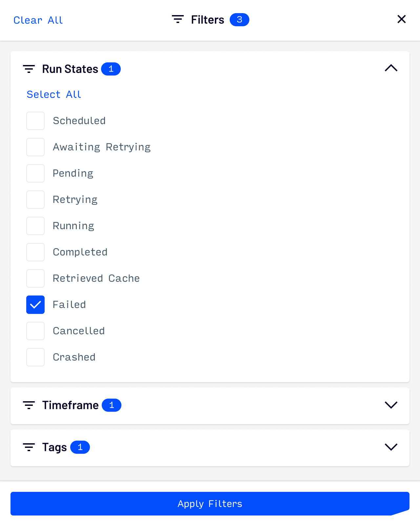
Task: Click the filter icon next to Run States
Action: click(29, 69)
